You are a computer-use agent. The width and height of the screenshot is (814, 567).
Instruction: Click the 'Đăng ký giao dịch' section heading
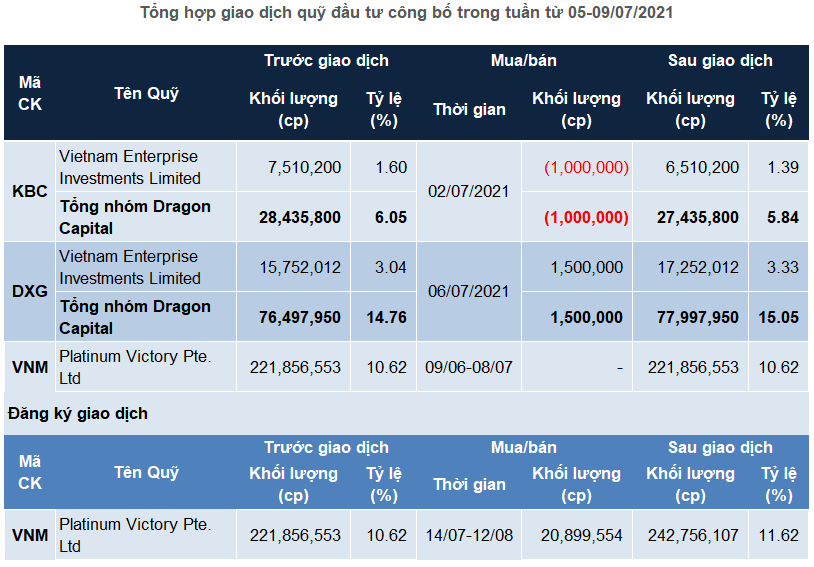(x=78, y=413)
